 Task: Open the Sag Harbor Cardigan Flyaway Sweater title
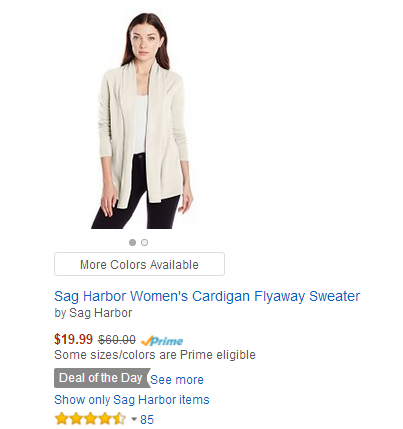point(207,296)
